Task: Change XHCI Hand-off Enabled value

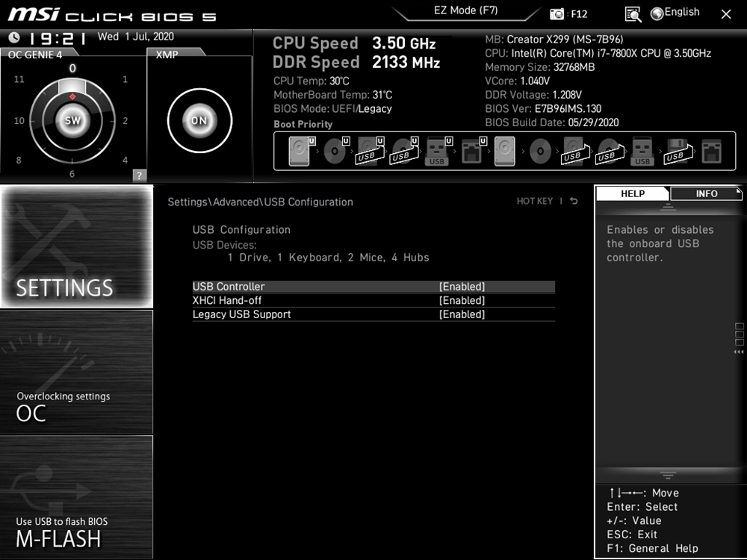Action: pyautogui.click(x=462, y=300)
